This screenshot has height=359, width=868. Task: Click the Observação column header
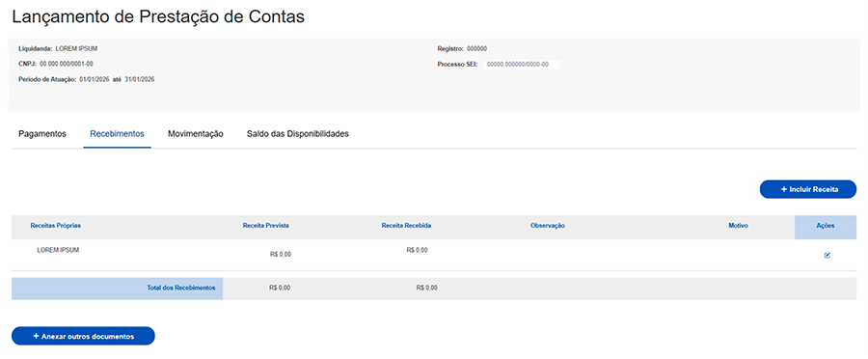(x=547, y=226)
